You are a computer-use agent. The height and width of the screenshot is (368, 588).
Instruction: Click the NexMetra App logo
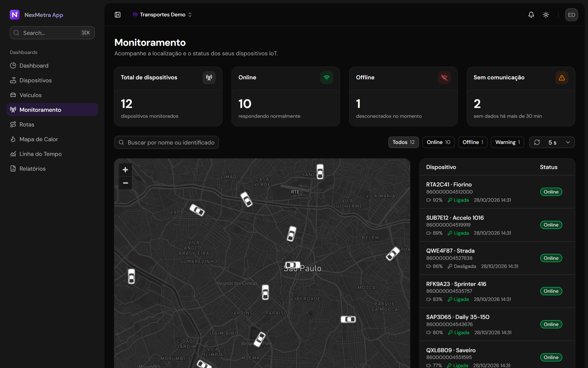point(15,15)
